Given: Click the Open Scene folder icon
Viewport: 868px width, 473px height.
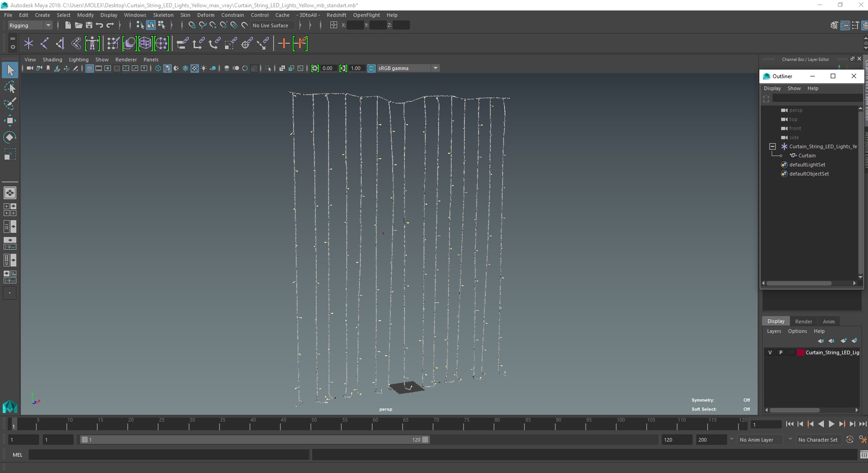Looking at the screenshot, I should pyautogui.click(x=78, y=25).
